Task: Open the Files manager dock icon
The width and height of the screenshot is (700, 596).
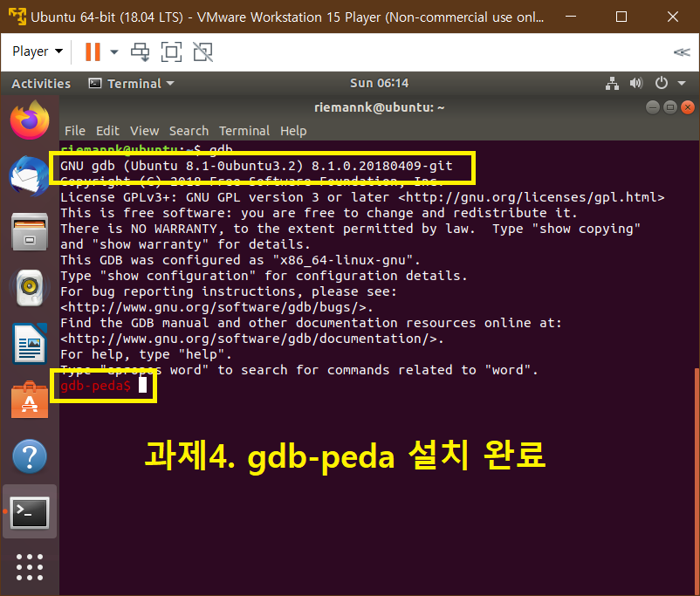Action: 30,232
